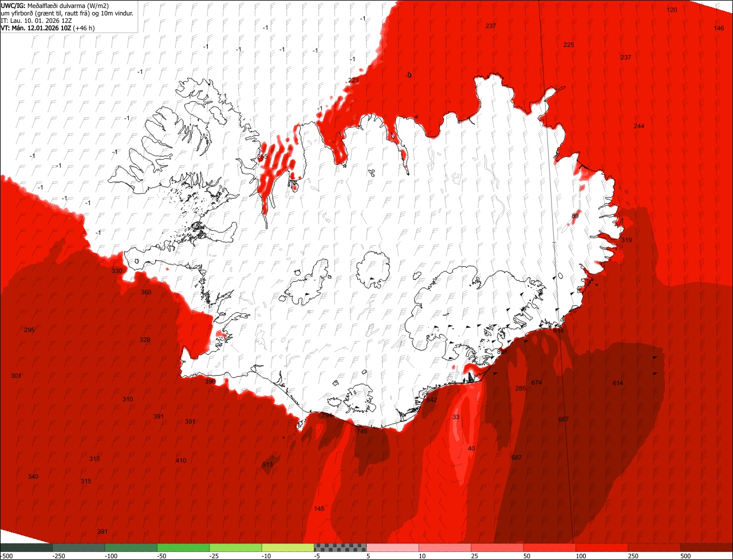This screenshot has width=733, height=560.
Task: Click the map value '745'
Action: tap(362, 431)
